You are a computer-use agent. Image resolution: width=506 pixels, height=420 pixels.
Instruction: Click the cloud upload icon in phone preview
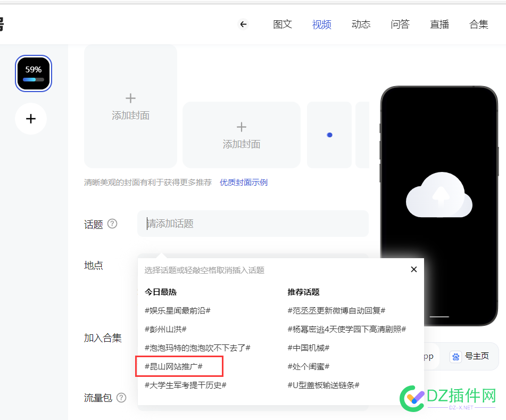tap(439, 195)
